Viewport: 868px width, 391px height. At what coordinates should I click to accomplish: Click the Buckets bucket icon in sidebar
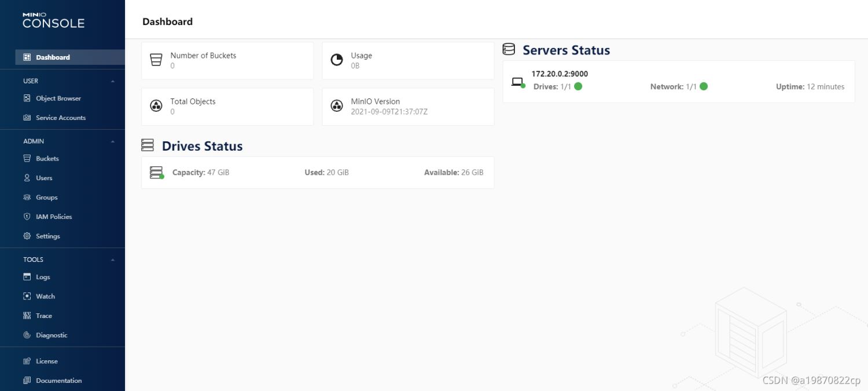(27, 158)
